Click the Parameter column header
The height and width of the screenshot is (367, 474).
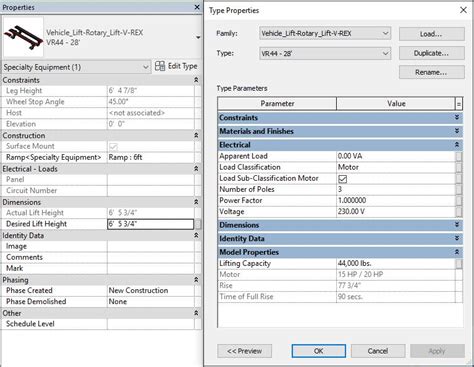click(277, 104)
